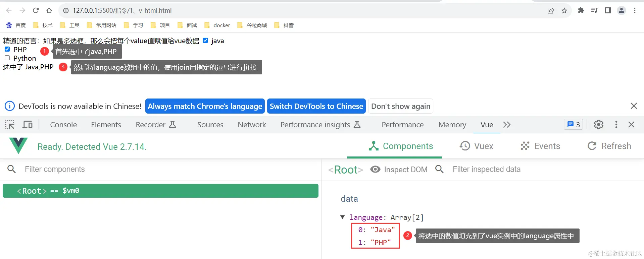
Task: Uncheck the PHP checkbox
Action: coord(7,49)
